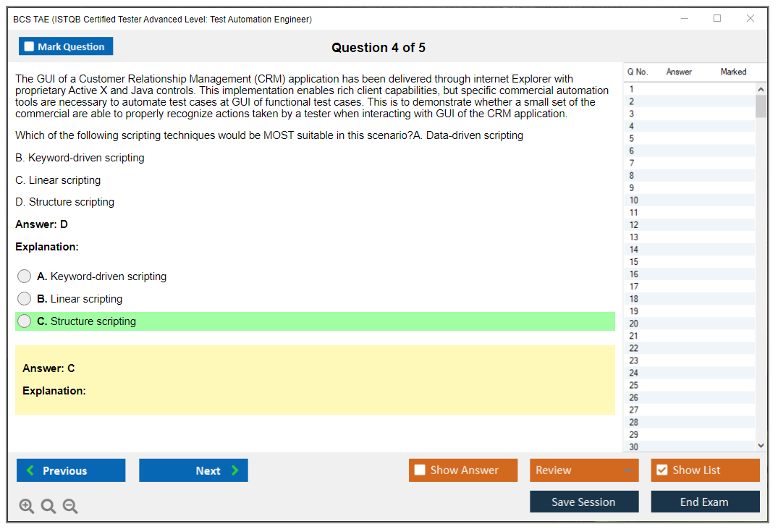Go back with the Previous button
Image resolution: width=778 pixels, height=532 pixels.
tap(71, 470)
